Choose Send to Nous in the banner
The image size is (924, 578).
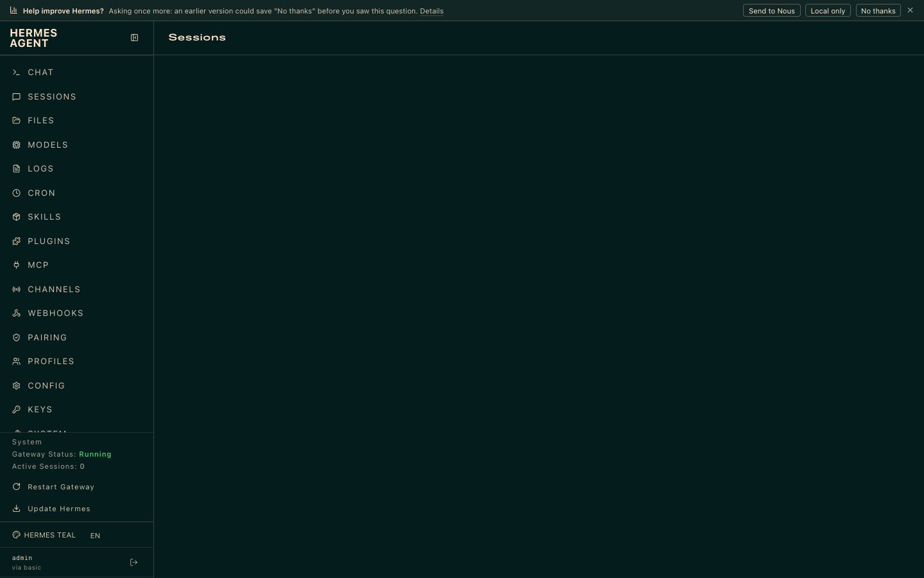[771, 11]
